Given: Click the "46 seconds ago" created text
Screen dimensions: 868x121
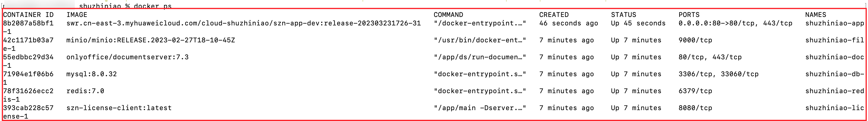Looking at the screenshot, I should pos(569,23).
